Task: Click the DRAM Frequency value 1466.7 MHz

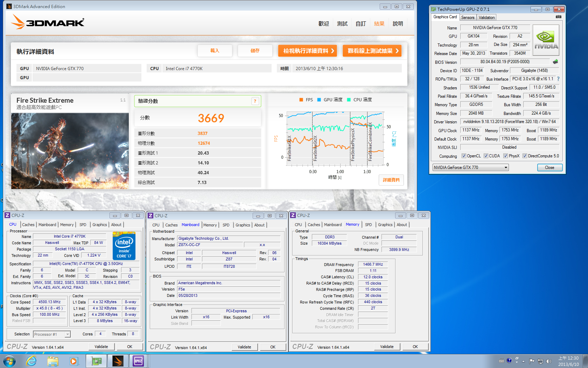Action: (x=373, y=265)
